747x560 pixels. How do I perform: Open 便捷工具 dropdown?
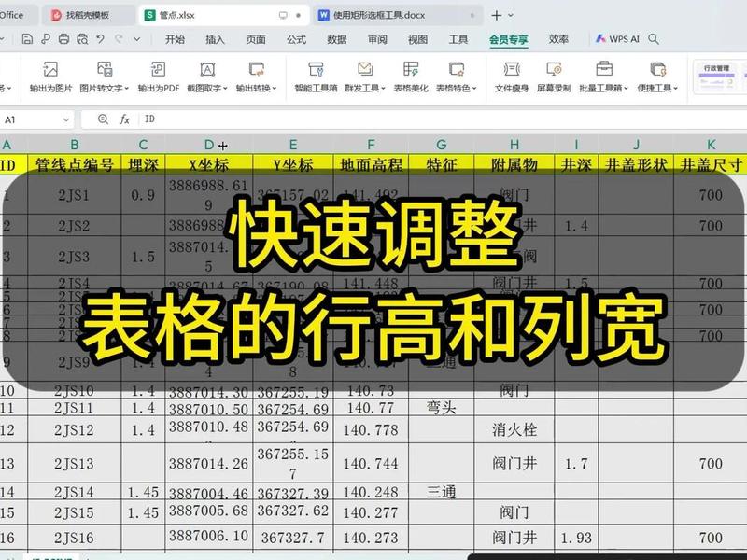(657, 77)
